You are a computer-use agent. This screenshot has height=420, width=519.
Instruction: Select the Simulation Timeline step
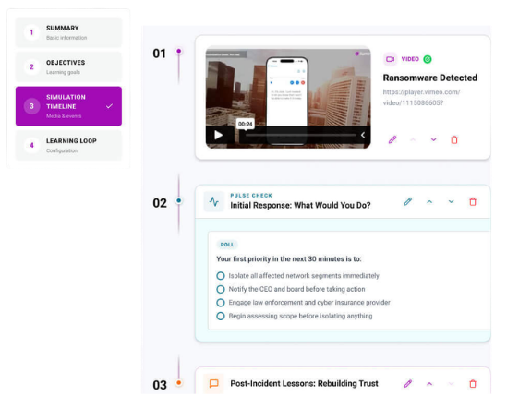(x=68, y=106)
